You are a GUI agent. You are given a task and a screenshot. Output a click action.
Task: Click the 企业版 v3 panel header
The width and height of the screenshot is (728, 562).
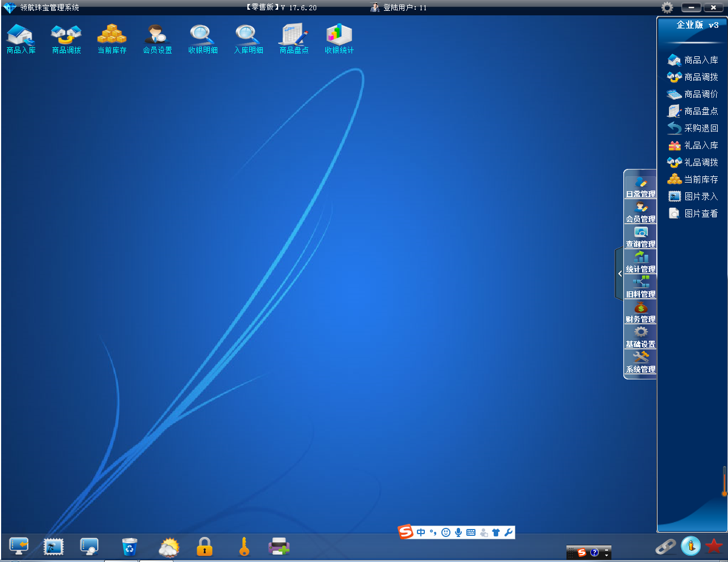pyautogui.click(x=698, y=24)
